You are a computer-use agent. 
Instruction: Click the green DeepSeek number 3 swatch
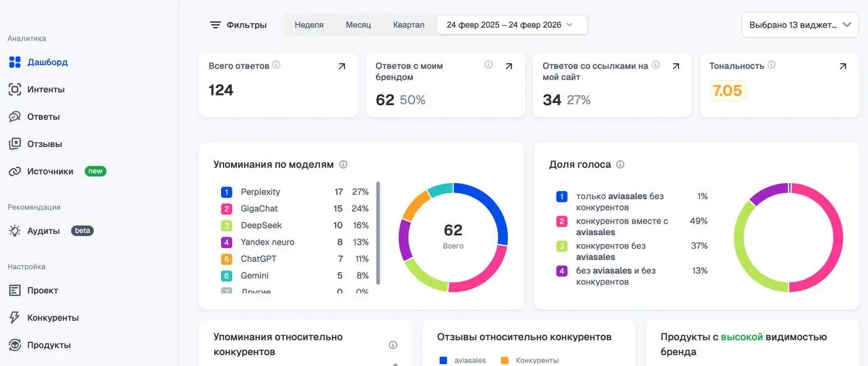click(226, 226)
